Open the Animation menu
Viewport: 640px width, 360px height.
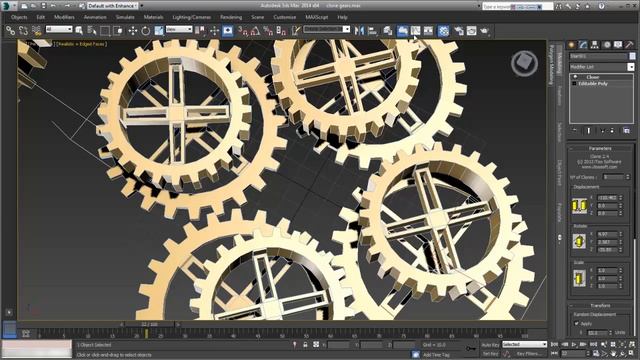point(95,17)
